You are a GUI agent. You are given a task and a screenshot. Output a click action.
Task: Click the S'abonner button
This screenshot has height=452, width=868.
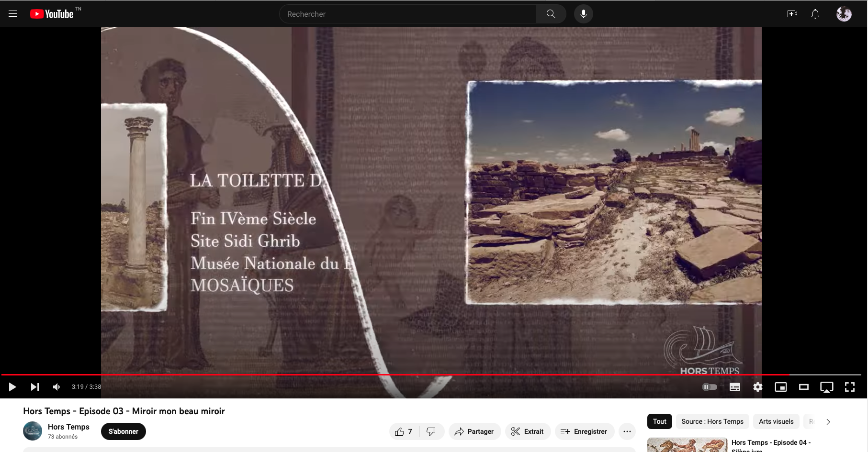pos(124,431)
